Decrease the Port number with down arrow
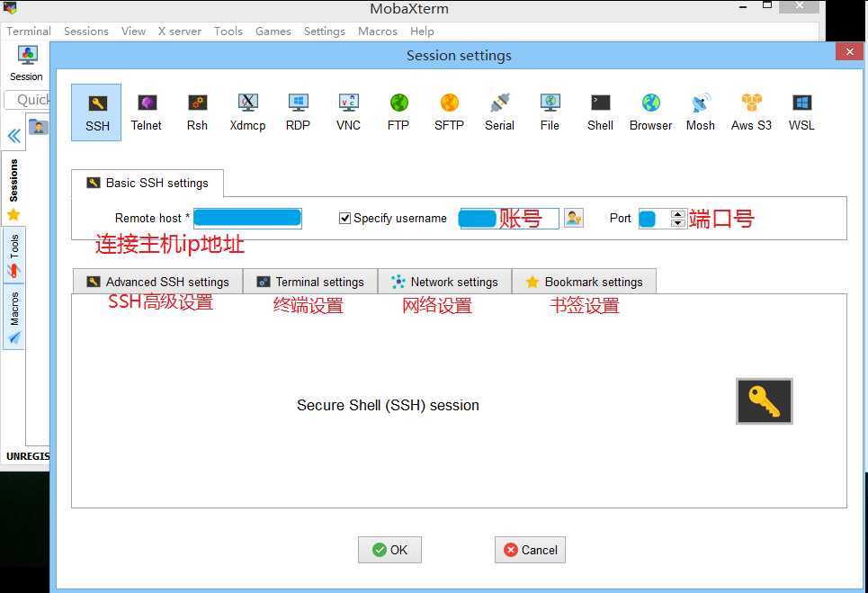The image size is (868, 593). click(x=678, y=223)
